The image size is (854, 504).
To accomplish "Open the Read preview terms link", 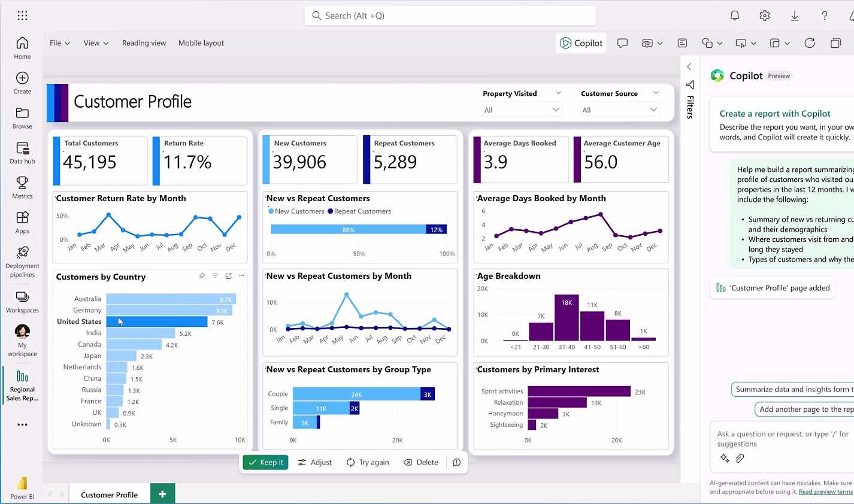I will pos(825,491).
